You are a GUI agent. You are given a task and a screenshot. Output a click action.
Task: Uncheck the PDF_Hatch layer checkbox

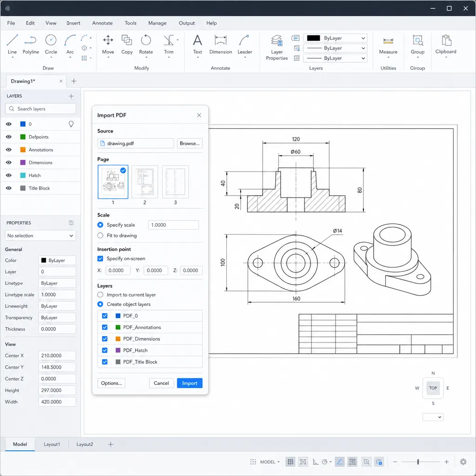[x=105, y=350]
